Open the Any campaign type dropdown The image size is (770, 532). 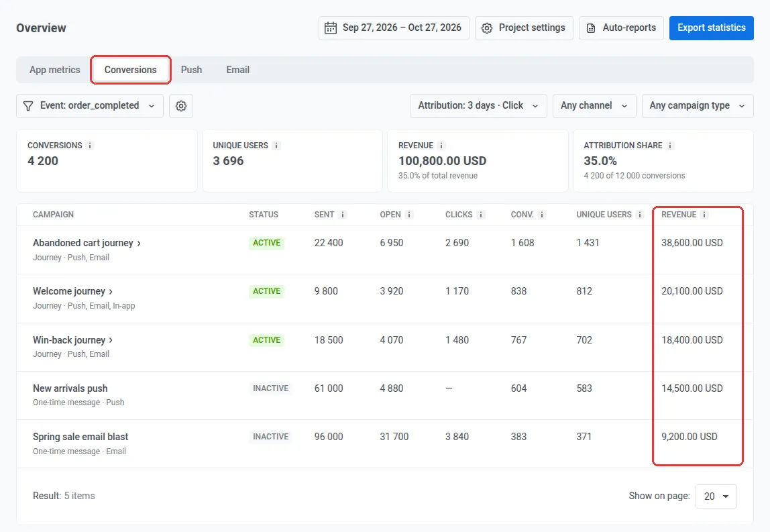[698, 105]
